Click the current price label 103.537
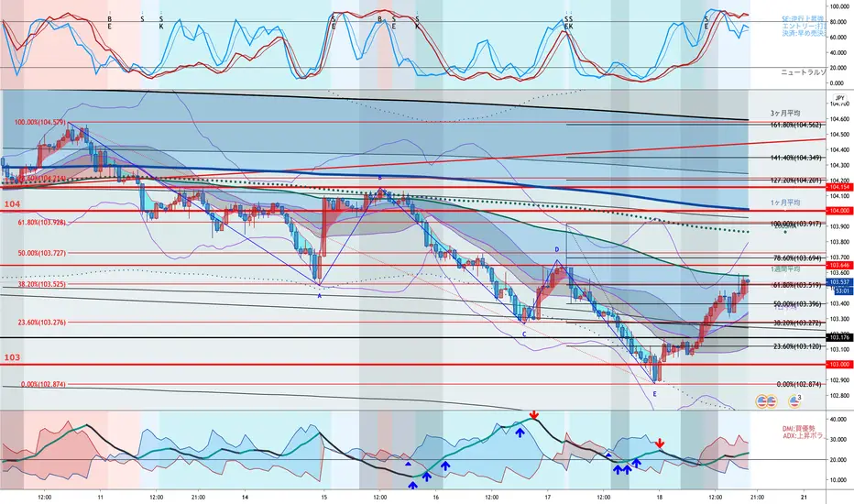Screen dimensions: 854x504 pos(839,282)
